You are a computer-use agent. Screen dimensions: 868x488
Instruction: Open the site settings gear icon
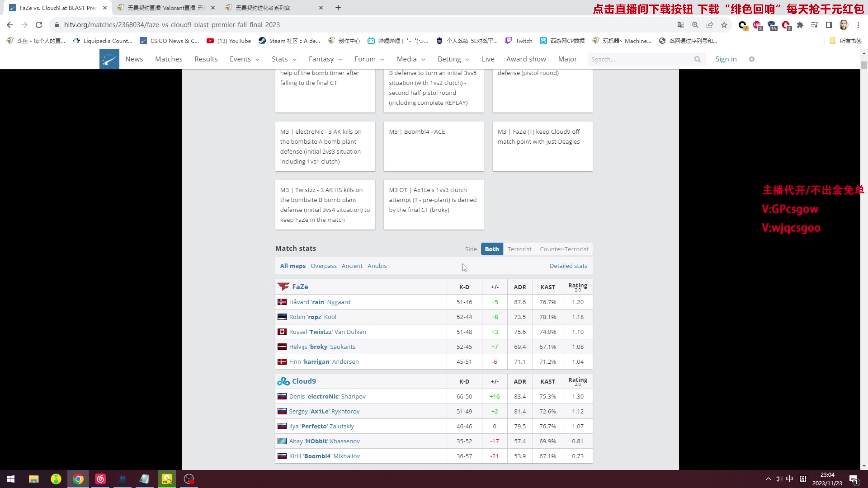[752, 59]
